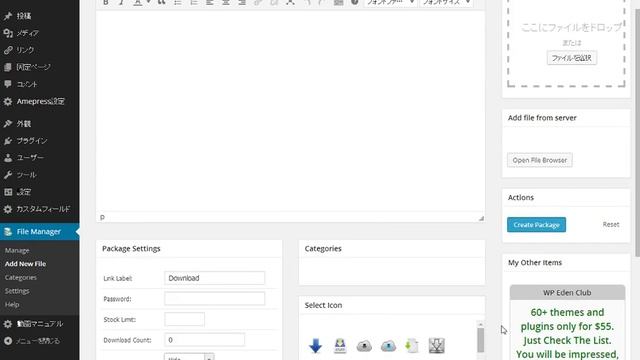Screen dimensions: 640x360
Task: Toggle italic in the editor toolbar
Action: (121, 2)
